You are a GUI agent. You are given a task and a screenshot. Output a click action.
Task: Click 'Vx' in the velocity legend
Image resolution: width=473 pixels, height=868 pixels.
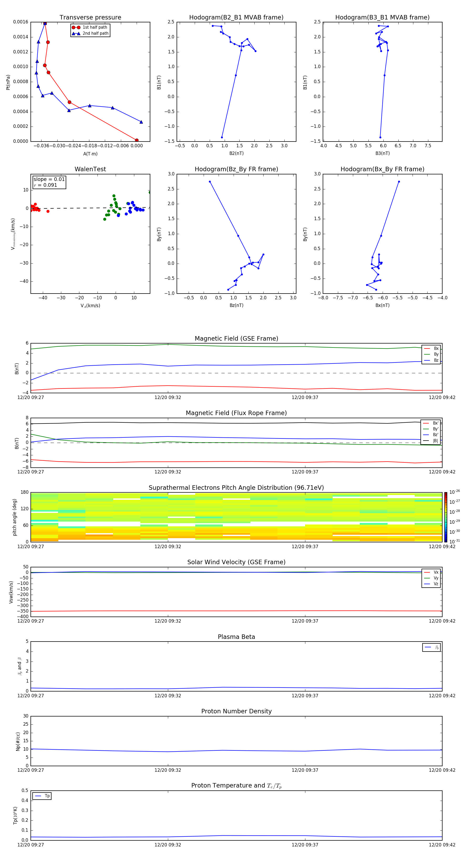(x=436, y=572)
